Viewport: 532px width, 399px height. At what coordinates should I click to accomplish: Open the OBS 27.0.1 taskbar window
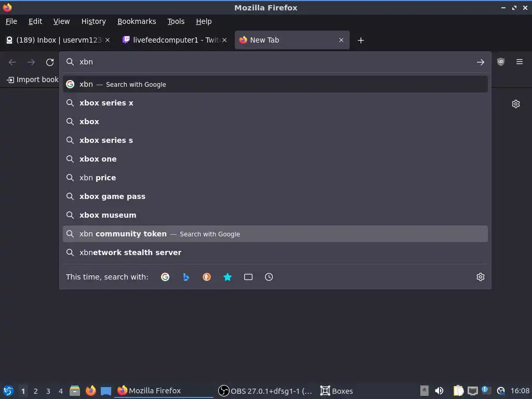[265, 391]
